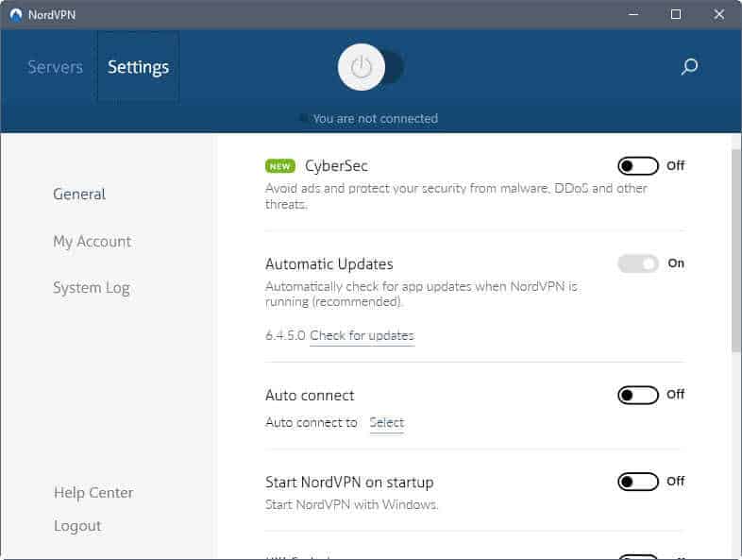This screenshot has height=560, width=742.
Task: Click the power connect button
Action: coord(362,67)
